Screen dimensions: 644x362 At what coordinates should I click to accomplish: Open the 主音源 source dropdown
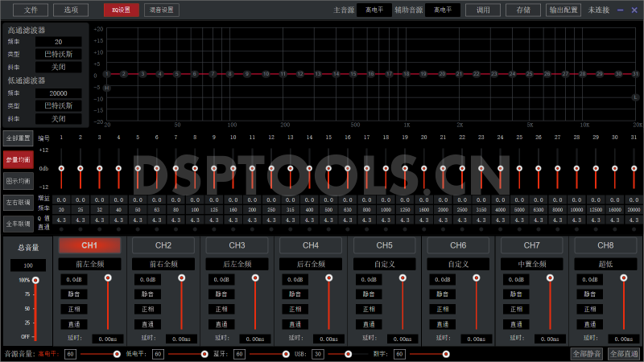(x=374, y=10)
